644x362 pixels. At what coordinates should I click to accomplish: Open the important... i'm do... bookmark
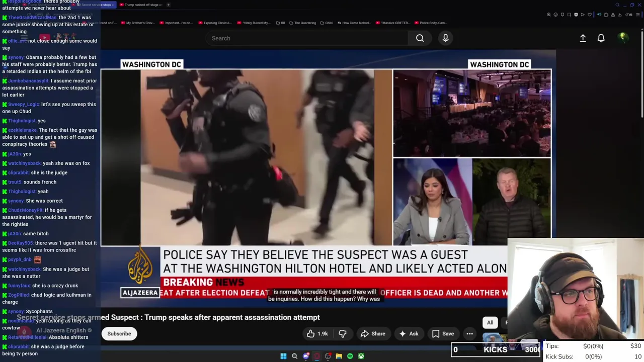[177, 23]
